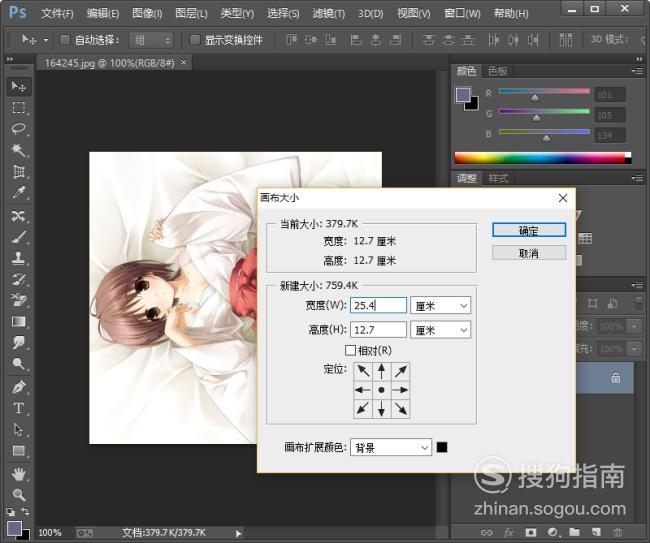Select the Horizontal Type tool
This screenshot has height=543, width=650.
pyautogui.click(x=19, y=408)
